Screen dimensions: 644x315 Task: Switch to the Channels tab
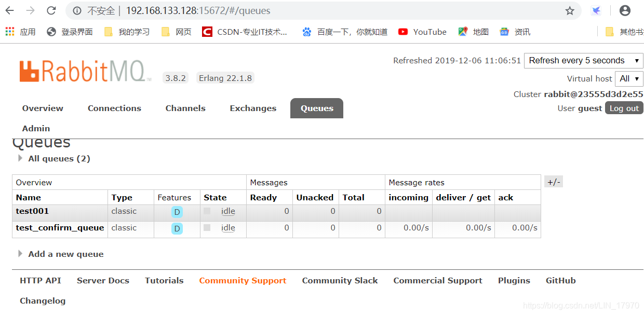(x=185, y=108)
